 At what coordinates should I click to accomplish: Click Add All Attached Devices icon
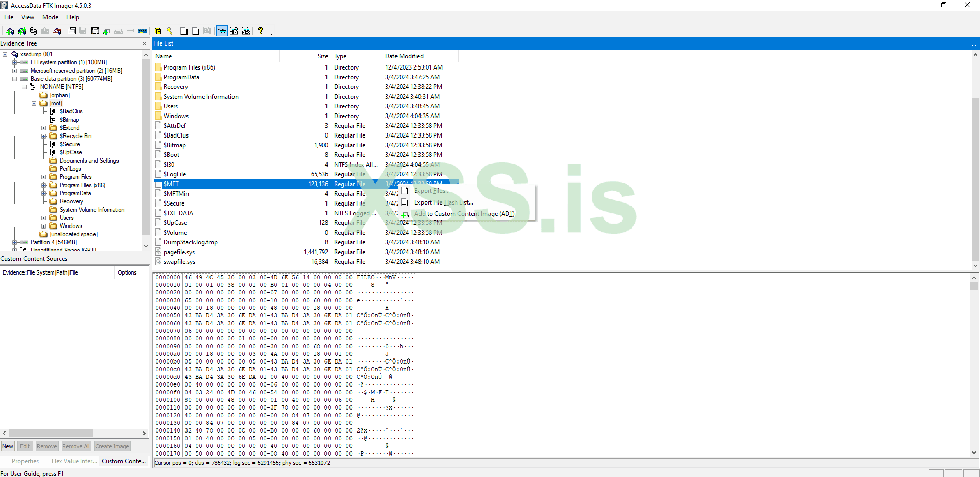(22, 31)
